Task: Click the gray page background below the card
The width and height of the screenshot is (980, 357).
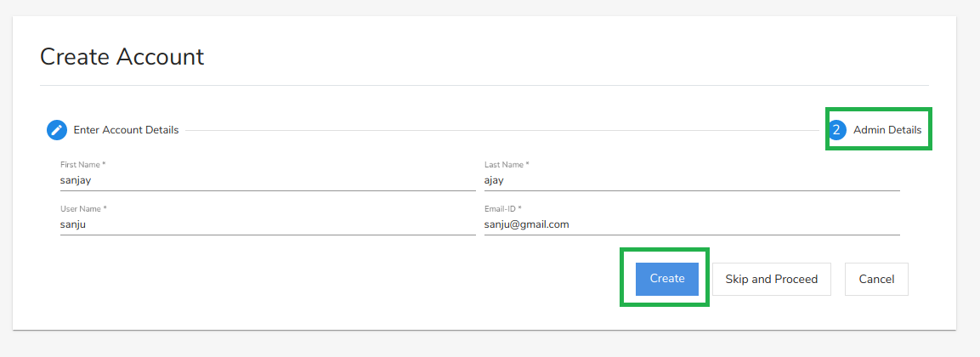Action: point(484,344)
